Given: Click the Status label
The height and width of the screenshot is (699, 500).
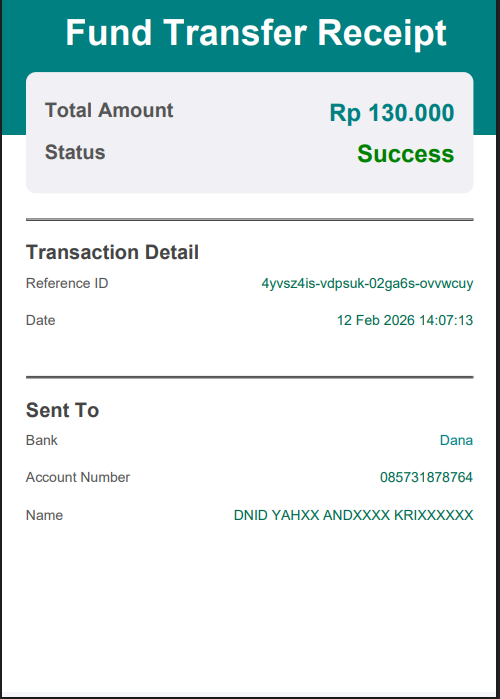Looking at the screenshot, I should tap(75, 152).
